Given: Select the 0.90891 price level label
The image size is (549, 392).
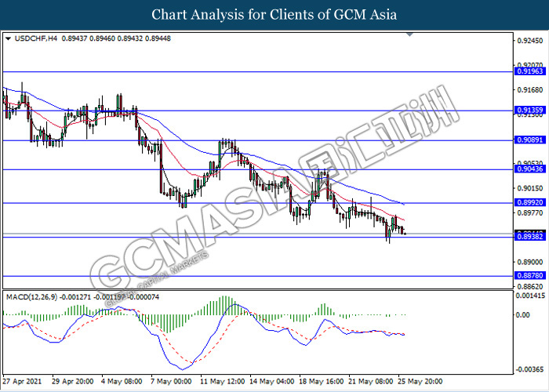Looking at the screenshot, I should (529, 140).
